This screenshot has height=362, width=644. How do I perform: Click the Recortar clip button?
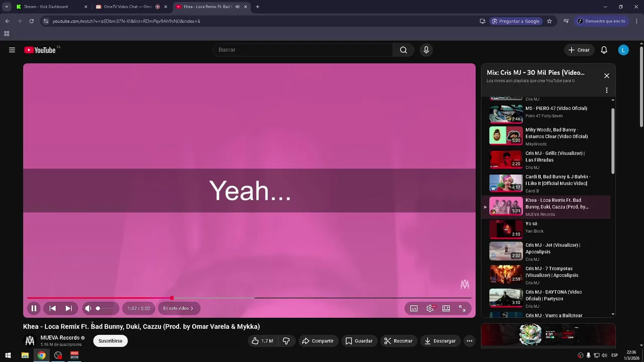(398, 341)
